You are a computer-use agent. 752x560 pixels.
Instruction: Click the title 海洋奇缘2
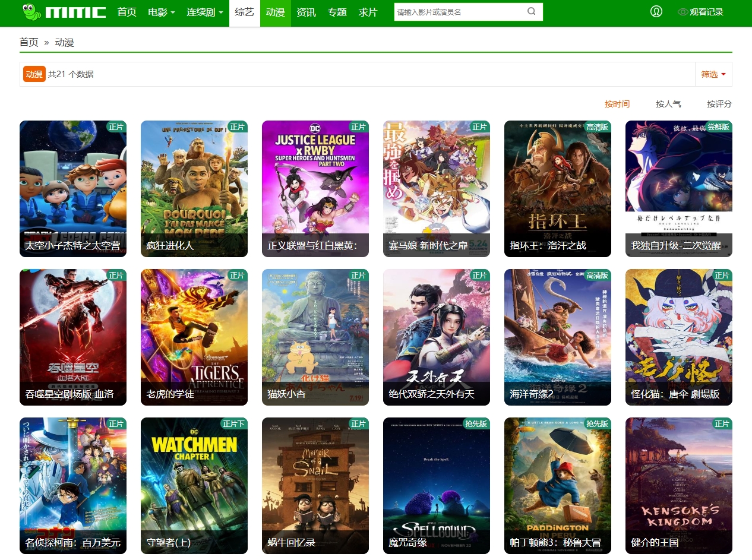tap(532, 394)
